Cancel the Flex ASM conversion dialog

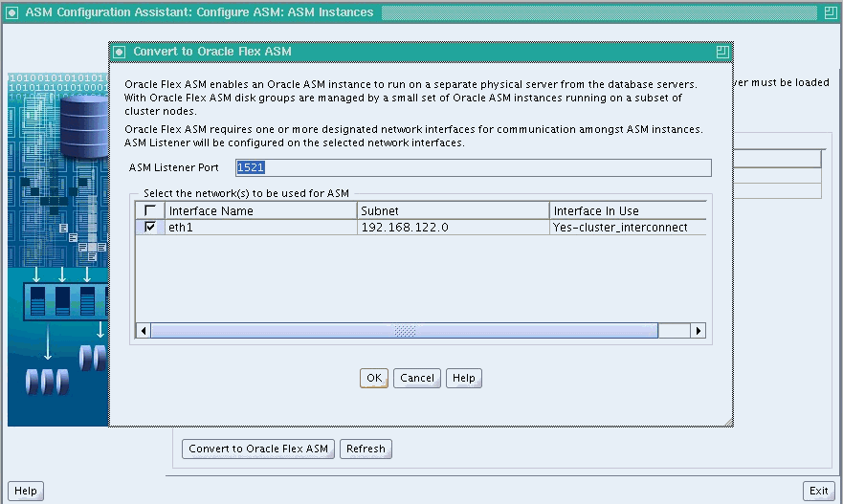pos(416,378)
